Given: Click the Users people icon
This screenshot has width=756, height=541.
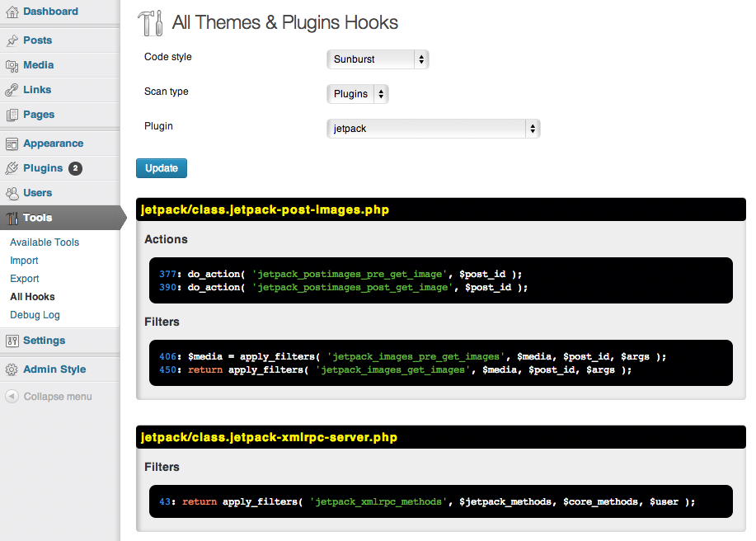Looking at the screenshot, I should 12,193.
